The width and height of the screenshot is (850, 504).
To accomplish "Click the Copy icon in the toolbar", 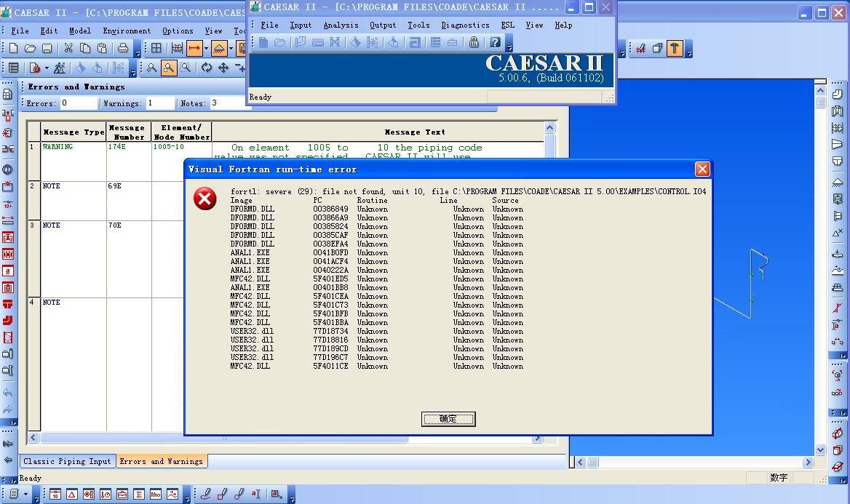I will 85,48.
